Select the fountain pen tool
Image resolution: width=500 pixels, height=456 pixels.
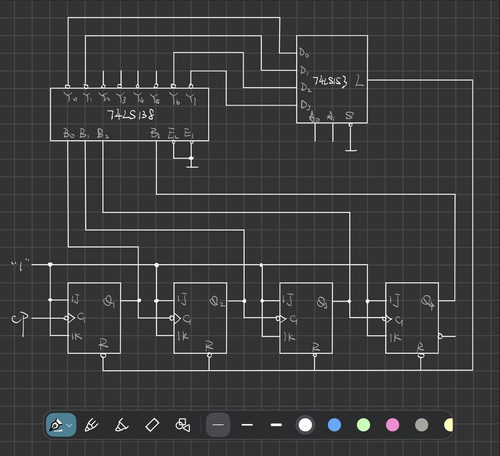point(56,425)
